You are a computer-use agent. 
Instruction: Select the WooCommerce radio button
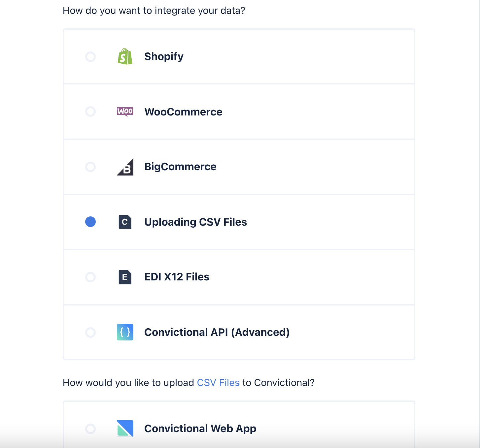[x=90, y=112]
